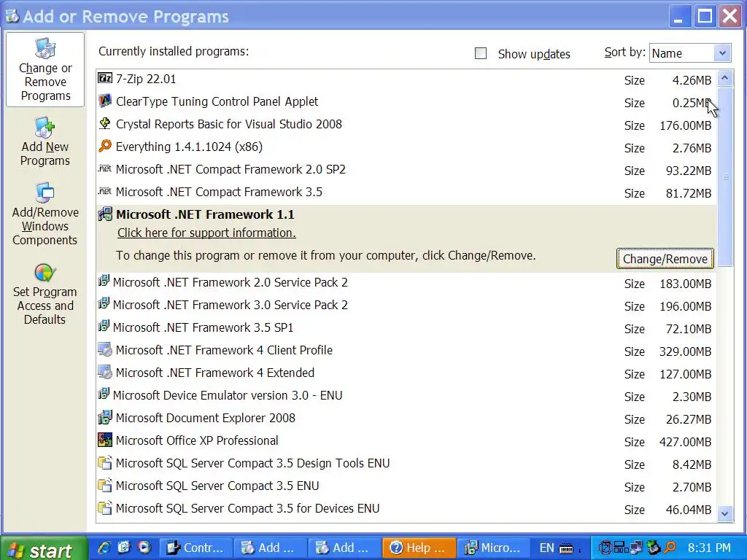Click the program list scroll-down arrow
Screen dimensions: 747x560
pyautogui.click(x=724, y=513)
